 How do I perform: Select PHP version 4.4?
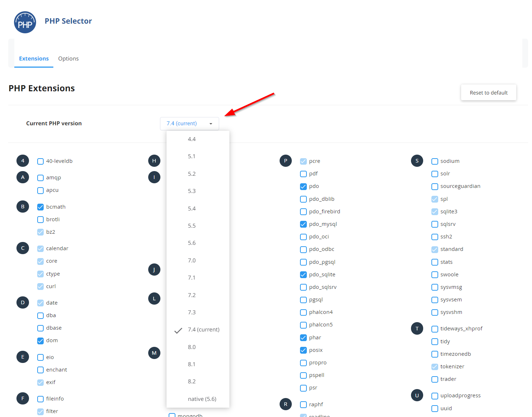pyautogui.click(x=198, y=139)
